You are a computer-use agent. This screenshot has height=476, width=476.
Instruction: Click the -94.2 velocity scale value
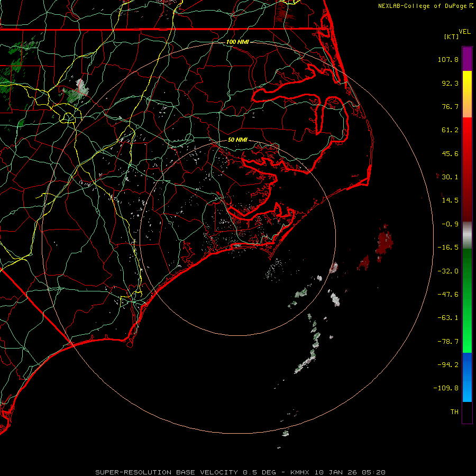point(448,364)
